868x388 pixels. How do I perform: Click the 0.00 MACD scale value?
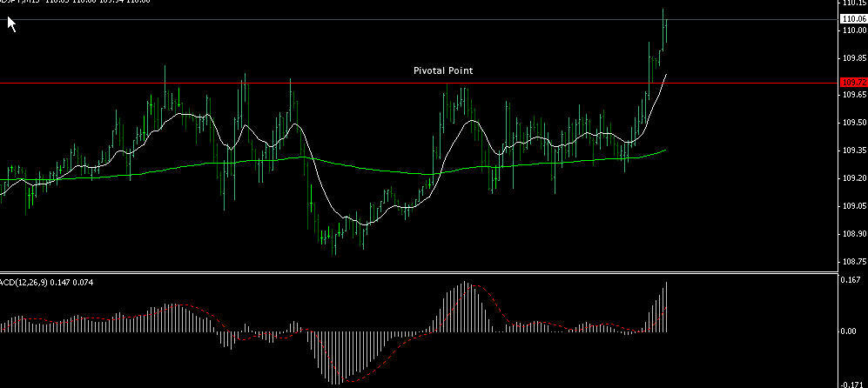849,331
